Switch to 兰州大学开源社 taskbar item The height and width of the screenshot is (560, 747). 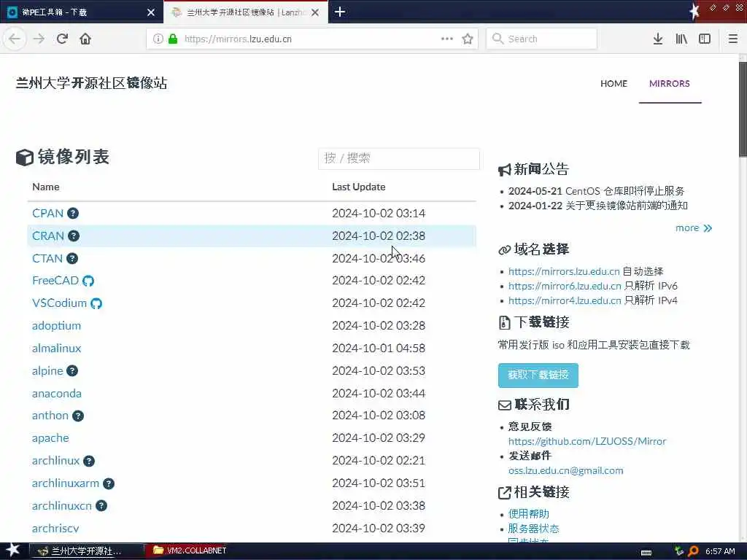(86, 551)
